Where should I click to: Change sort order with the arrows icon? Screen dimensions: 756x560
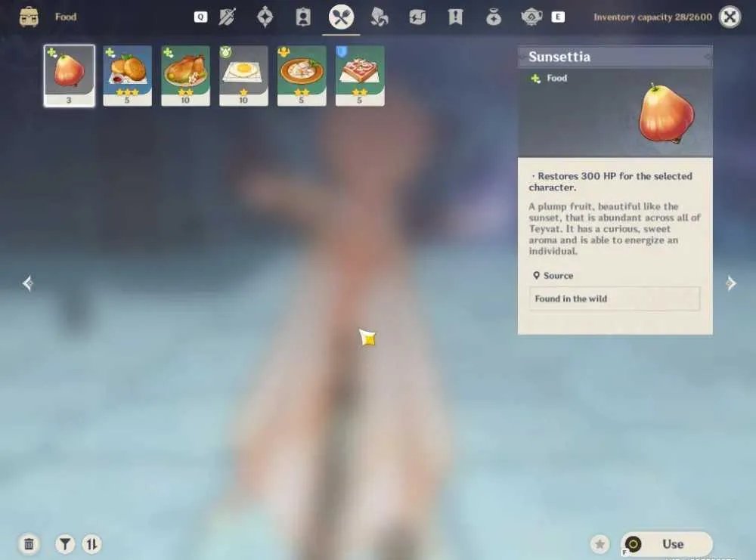pos(91,544)
